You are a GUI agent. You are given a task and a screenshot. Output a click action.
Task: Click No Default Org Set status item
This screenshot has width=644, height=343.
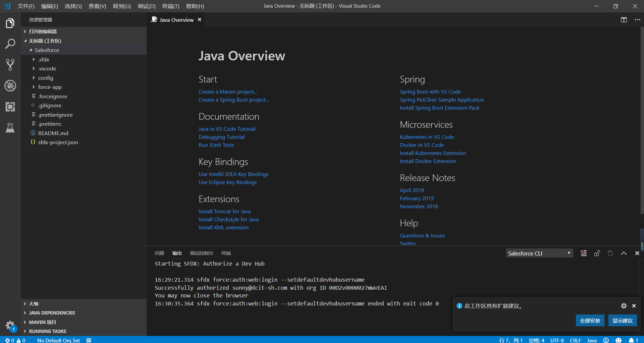click(58, 340)
